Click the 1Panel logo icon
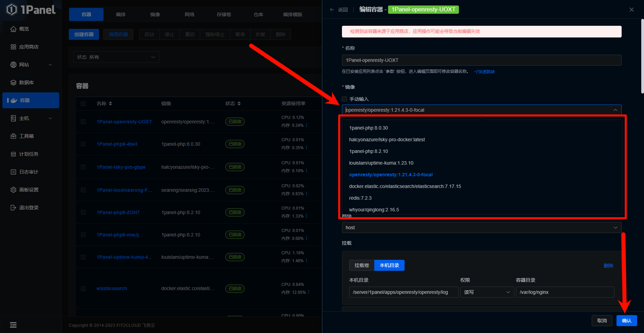Viewport: 644px width, 333px height. pyautogui.click(x=12, y=10)
